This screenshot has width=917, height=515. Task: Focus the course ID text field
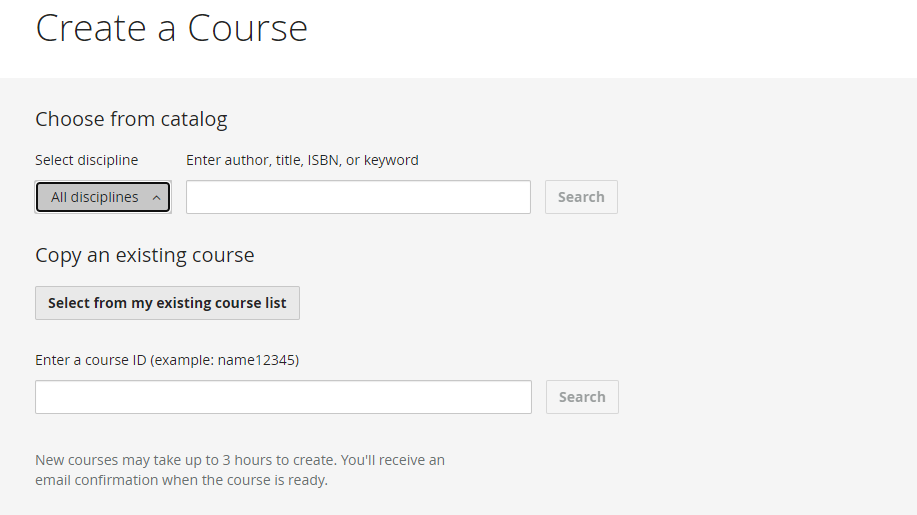pos(283,397)
